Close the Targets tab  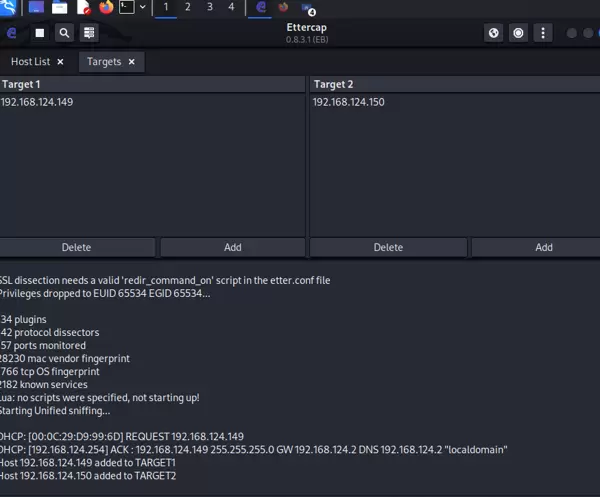pos(131,62)
